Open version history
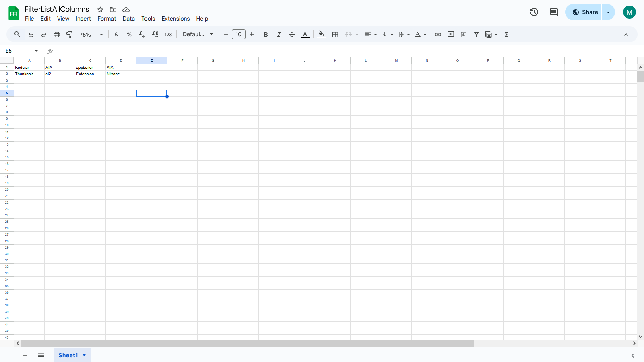Screen dimensions: 644x362 534,12
